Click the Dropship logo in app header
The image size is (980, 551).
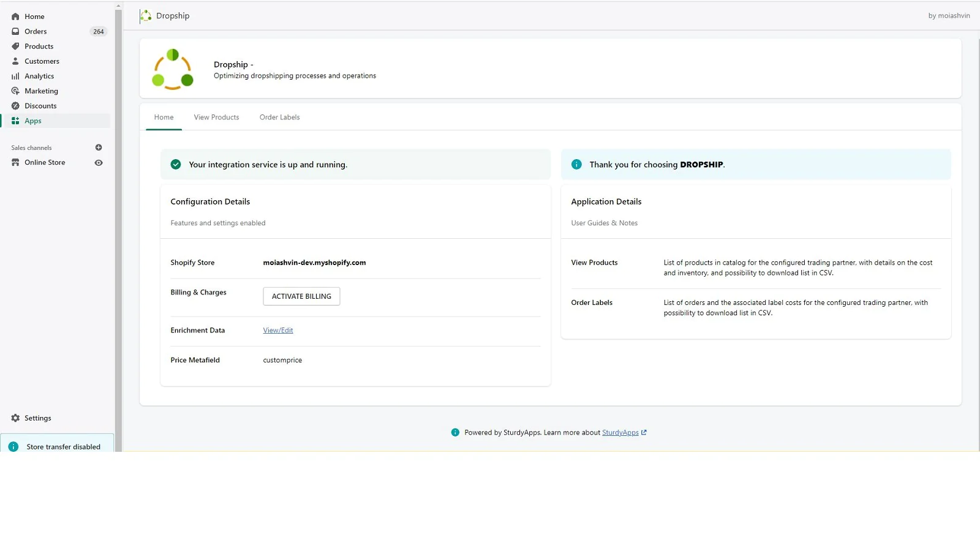point(146,16)
